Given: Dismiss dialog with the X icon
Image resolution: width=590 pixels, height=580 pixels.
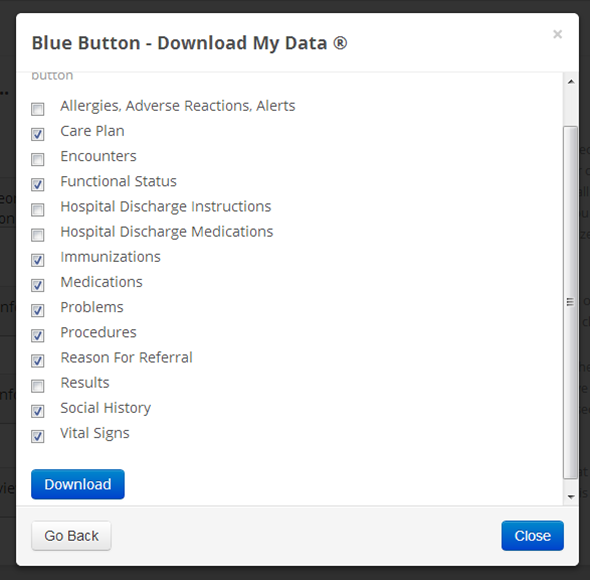Looking at the screenshot, I should [558, 34].
